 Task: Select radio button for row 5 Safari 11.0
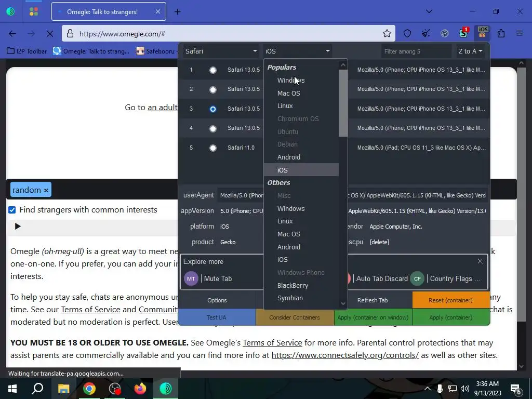[212, 148]
